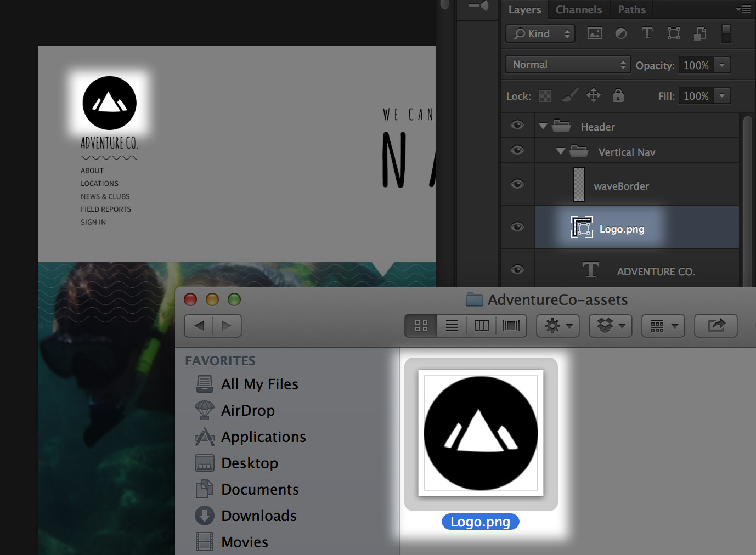
Task: Filter for shape layers in Layers panel
Action: point(673,33)
